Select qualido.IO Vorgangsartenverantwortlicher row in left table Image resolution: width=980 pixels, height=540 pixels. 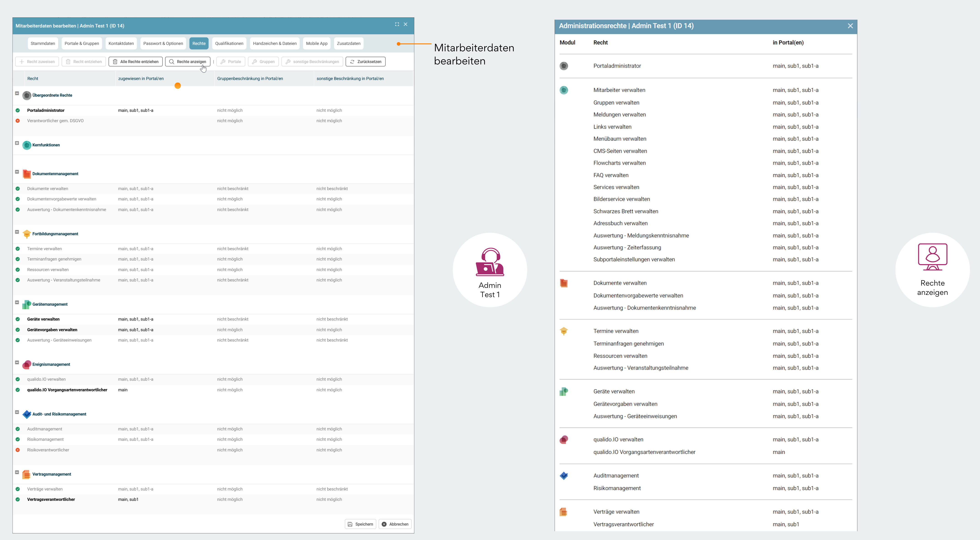[x=213, y=390]
